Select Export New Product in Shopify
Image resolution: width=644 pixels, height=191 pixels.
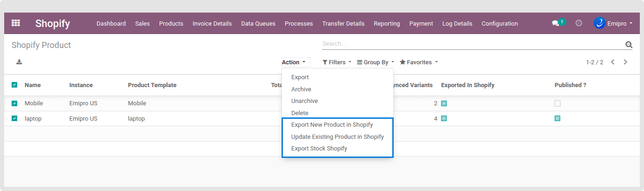pos(332,125)
